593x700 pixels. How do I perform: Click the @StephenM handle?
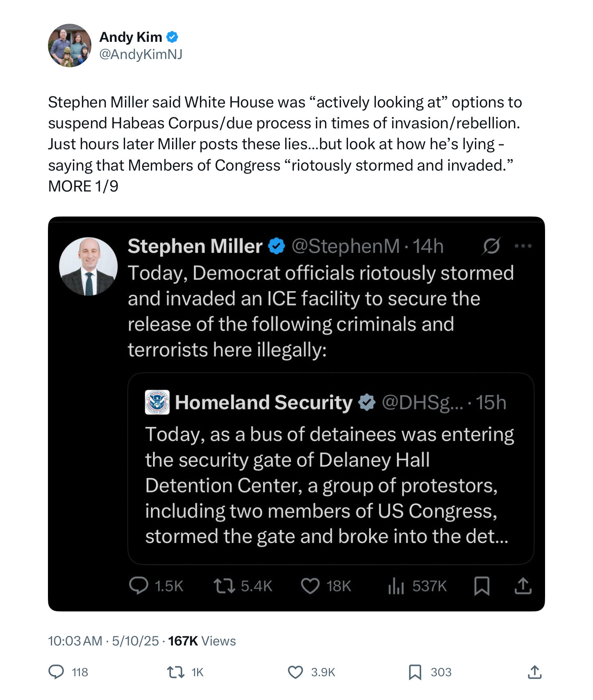point(345,246)
